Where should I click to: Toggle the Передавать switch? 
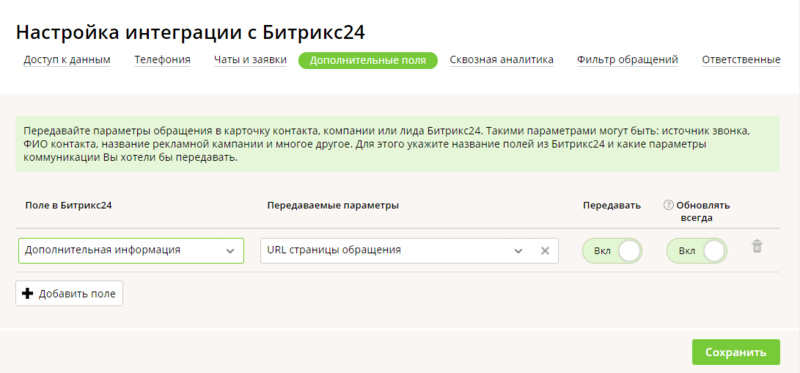(x=612, y=251)
